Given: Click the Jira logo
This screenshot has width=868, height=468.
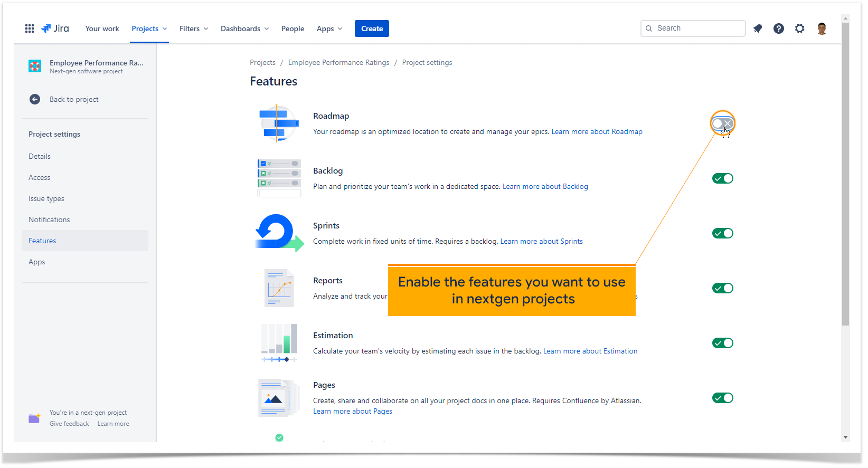Looking at the screenshot, I should 55,28.
